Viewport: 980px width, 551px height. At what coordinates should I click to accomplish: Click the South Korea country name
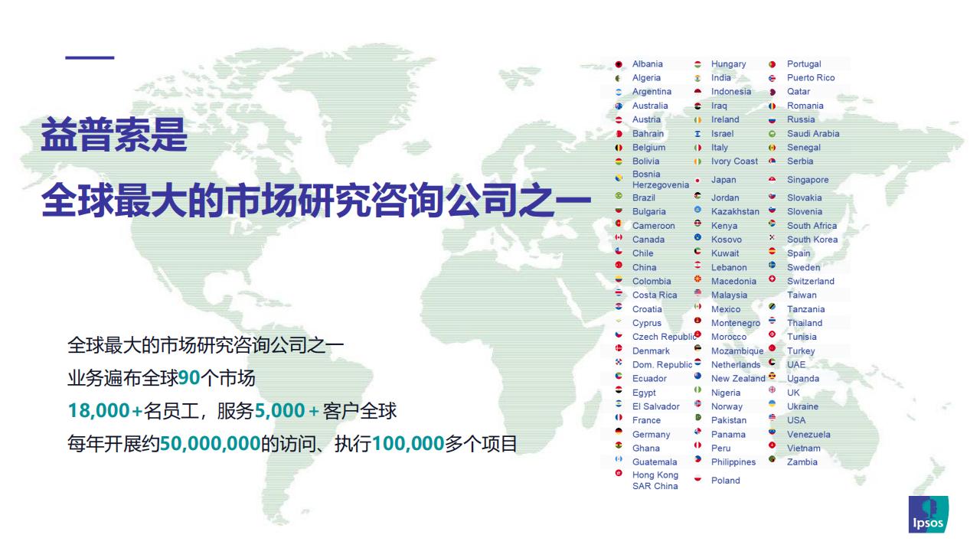(x=812, y=240)
